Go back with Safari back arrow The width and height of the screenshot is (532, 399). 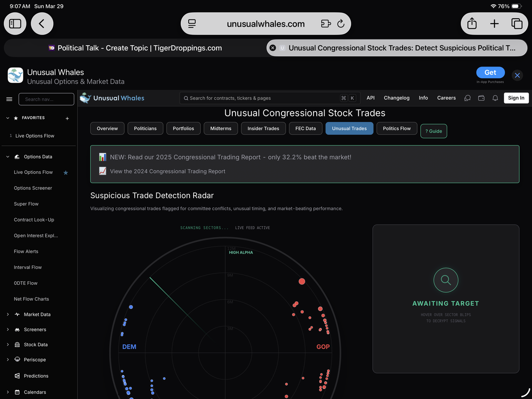(42, 24)
